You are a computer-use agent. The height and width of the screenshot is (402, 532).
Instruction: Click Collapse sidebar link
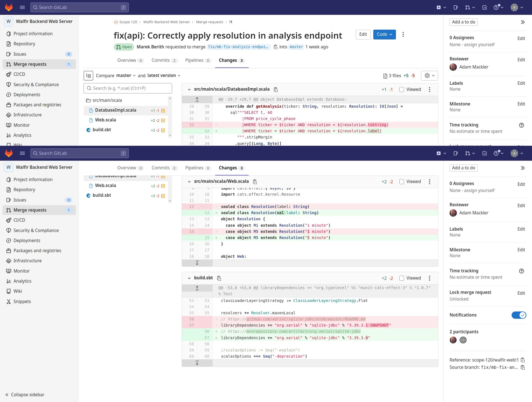point(25,395)
